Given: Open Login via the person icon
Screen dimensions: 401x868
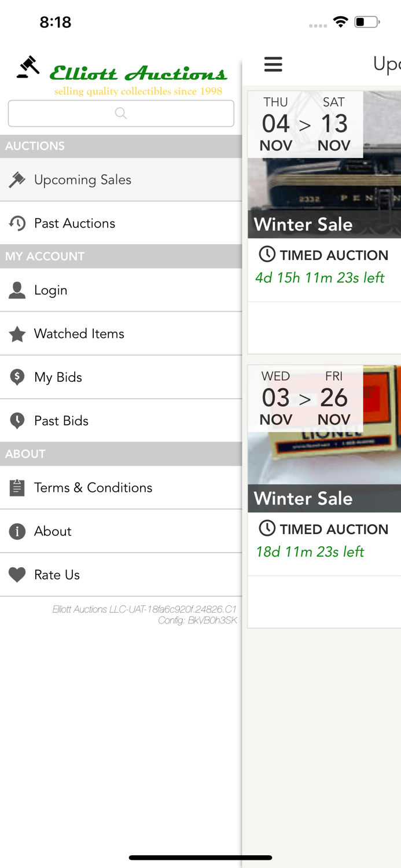Looking at the screenshot, I should pyautogui.click(x=17, y=290).
